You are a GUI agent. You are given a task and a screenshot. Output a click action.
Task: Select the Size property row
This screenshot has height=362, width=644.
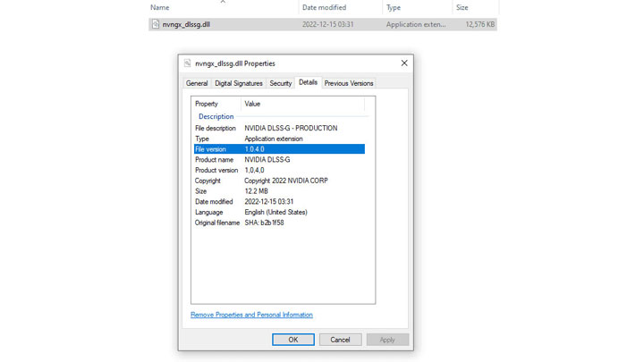click(279, 191)
